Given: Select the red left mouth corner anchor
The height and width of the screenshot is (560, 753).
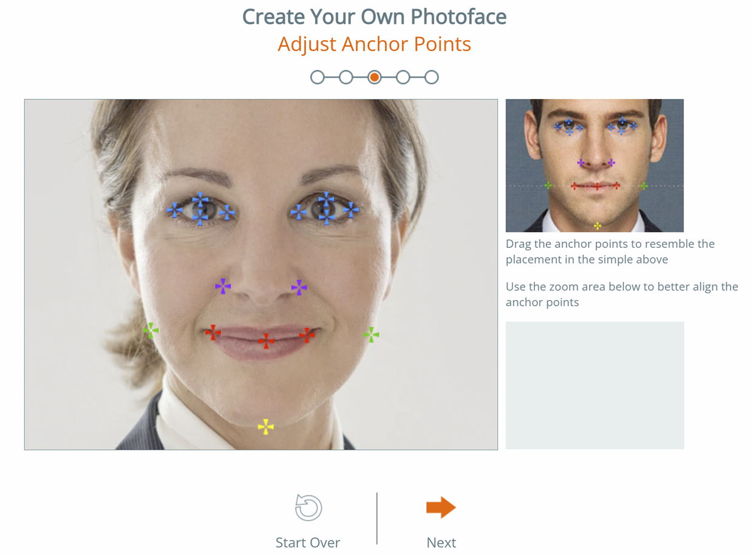Looking at the screenshot, I should (x=213, y=332).
